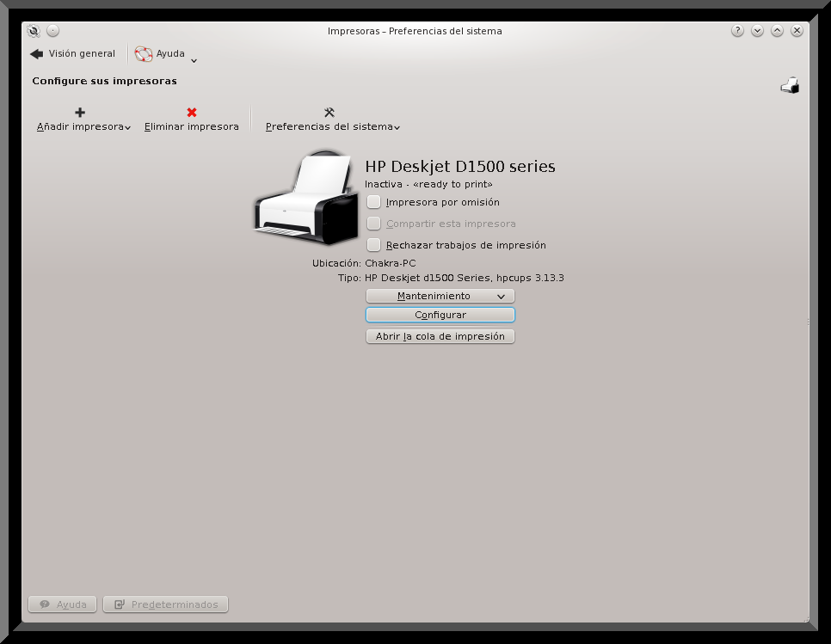The width and height of the screenshot is (831, 644).
Task: Click the window menu icon in the title bar
Action: tap(34, 31)
